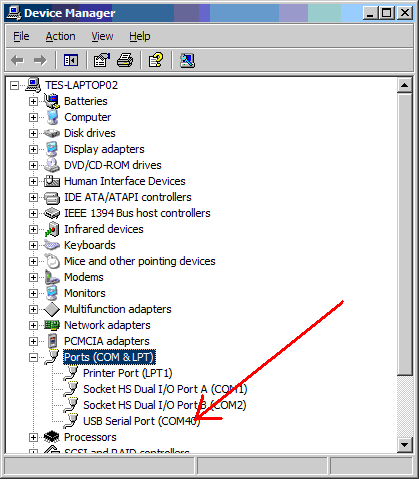419x479 pixels.
Task: Expand the Processors category
Action: (x=33, y=437)
